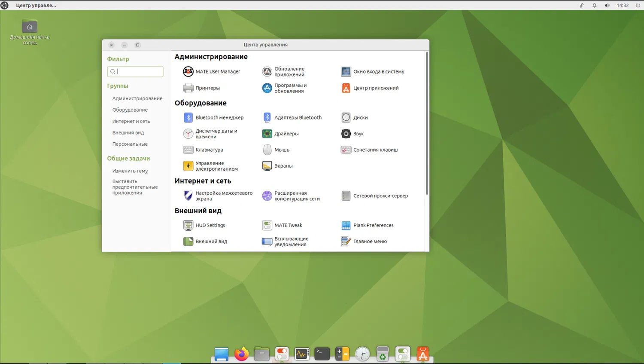This screenshot has width=644, height=364.
Task: Open Главное меню editor
Action: (x=364, y=242)
